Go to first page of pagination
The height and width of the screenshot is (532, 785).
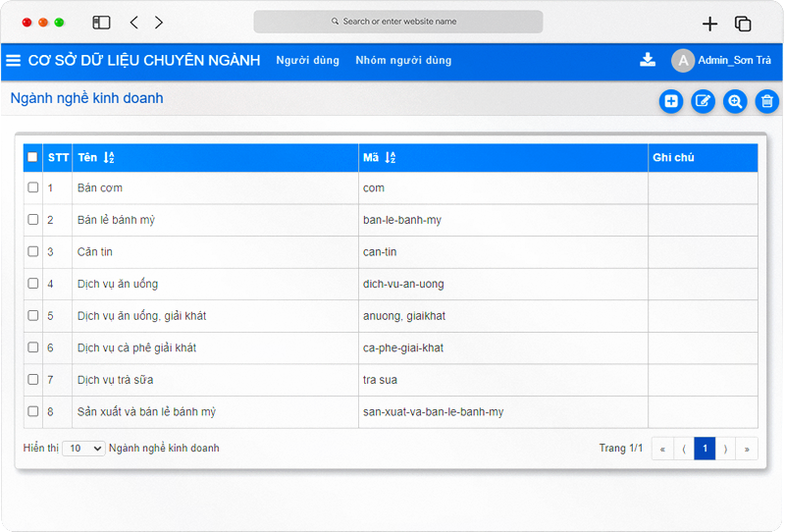tap(662, 449)
